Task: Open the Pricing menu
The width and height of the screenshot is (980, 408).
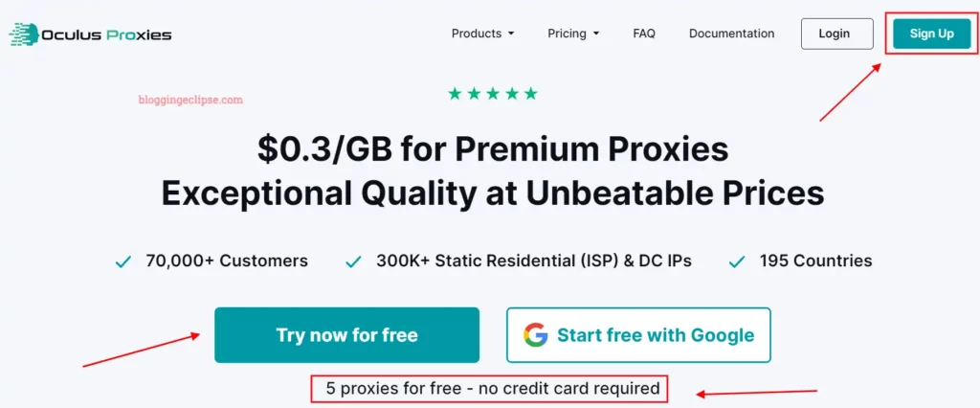Action: coord(567,34)
